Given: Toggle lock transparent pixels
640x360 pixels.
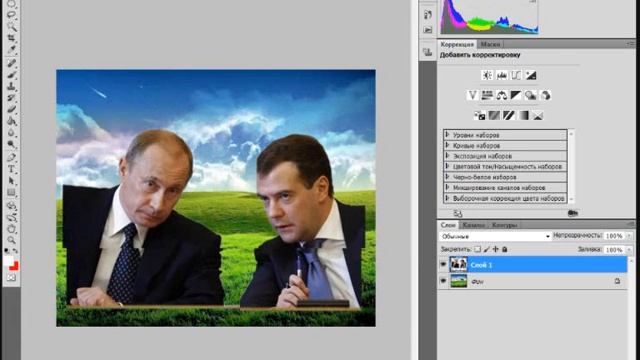Looking at the screenshot, I should click(477, 249).
